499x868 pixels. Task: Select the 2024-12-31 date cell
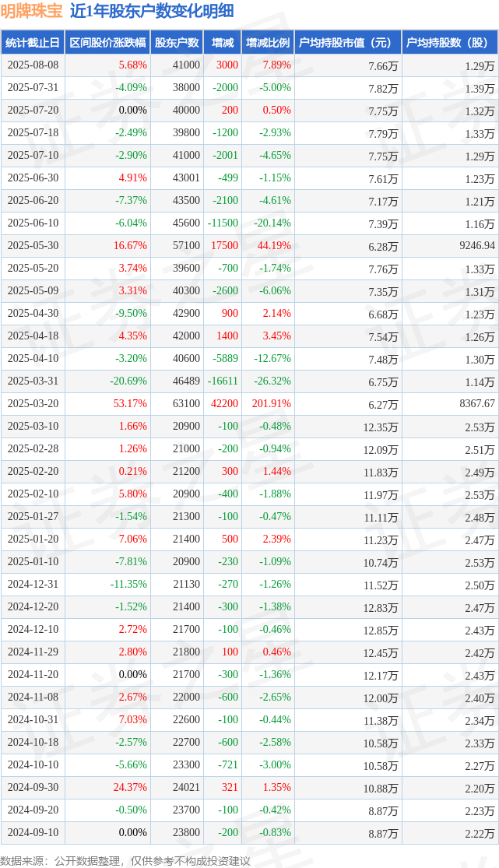[x=33, y=584]
